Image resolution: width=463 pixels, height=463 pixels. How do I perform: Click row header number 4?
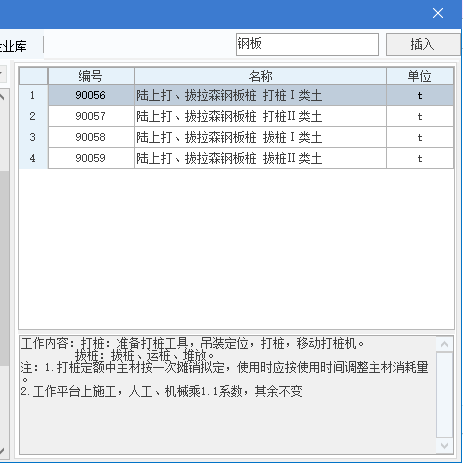pyautogui.click(x=33, y=158)
